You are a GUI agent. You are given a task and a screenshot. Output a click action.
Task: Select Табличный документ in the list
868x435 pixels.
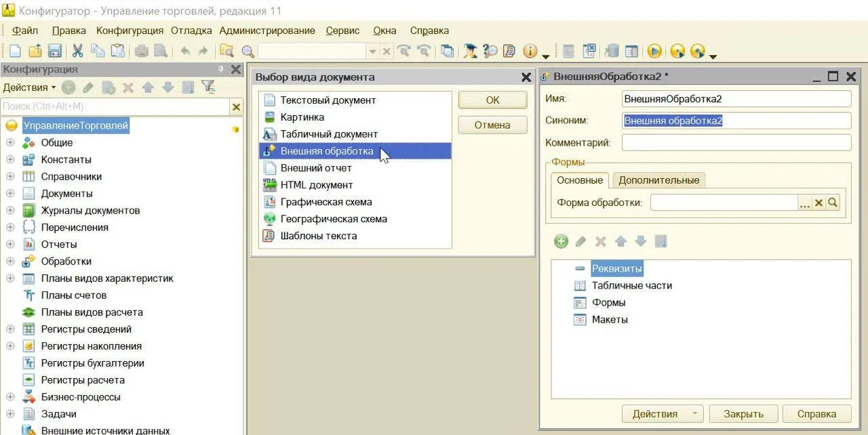click(x=355, y=134)
